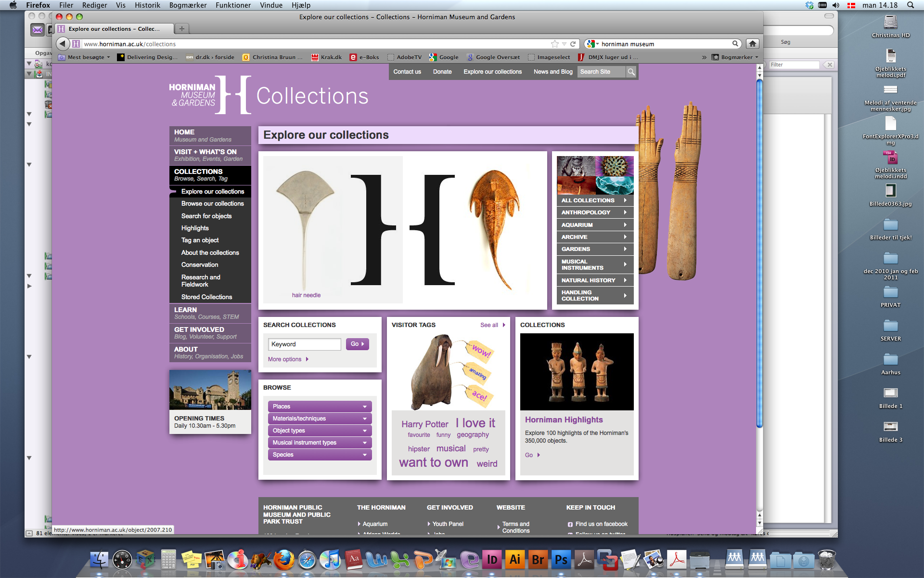Viewport: 924px width, 578px height.
Task: Launch InDesign from the Dock
Action: point(492,560)
